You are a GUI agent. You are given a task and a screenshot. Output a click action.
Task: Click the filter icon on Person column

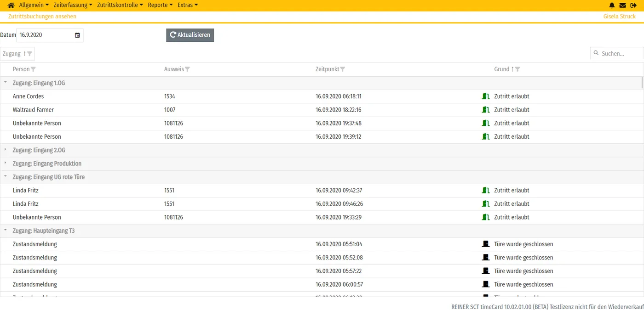point(33,69)
